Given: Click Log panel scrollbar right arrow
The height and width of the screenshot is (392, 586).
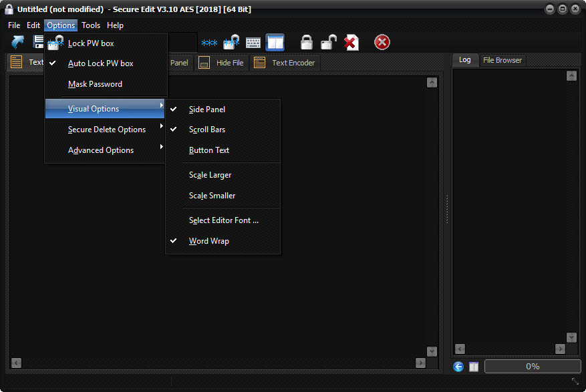Looking at the screenshot, I should click(560, 349).
